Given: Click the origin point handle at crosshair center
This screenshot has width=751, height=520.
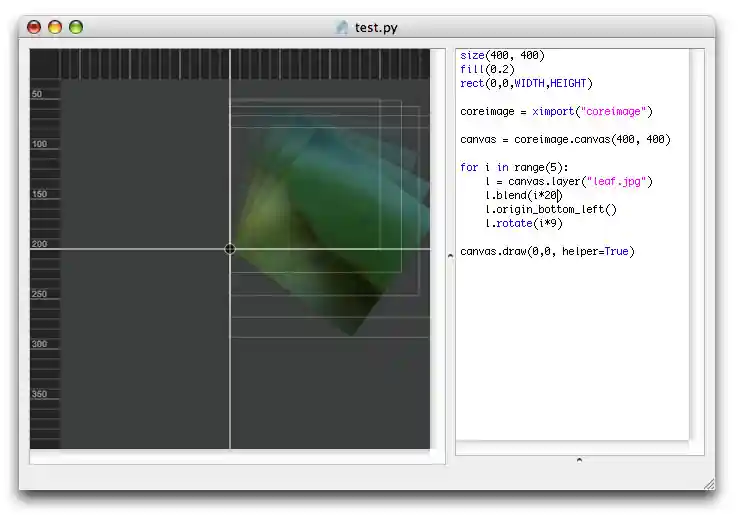Looking at the screenshot, I should [x=230, y=249].
